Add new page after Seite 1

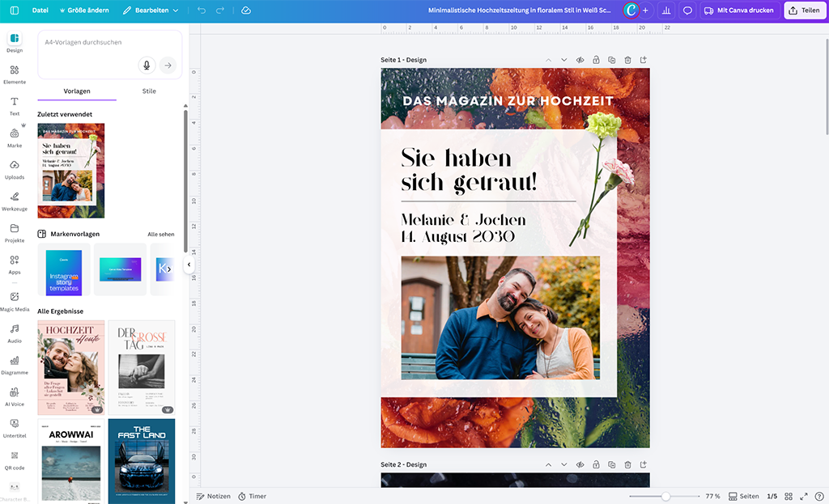(644, 60)
